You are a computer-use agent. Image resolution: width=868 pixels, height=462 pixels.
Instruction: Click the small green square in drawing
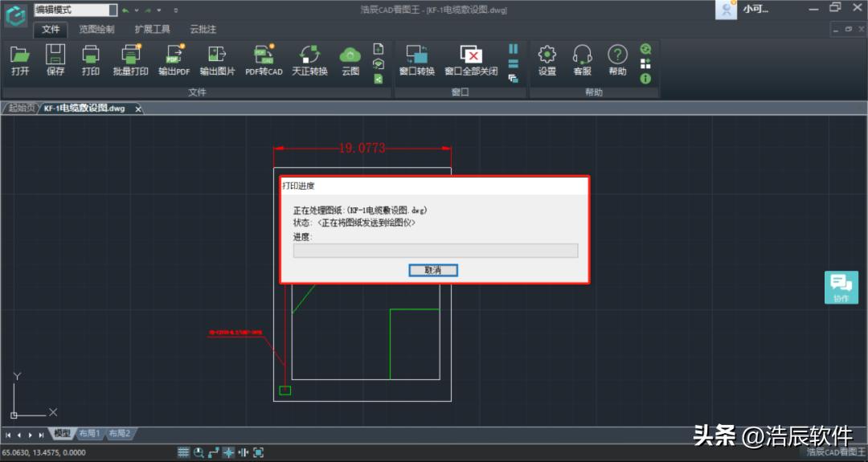tap(285, 390)
